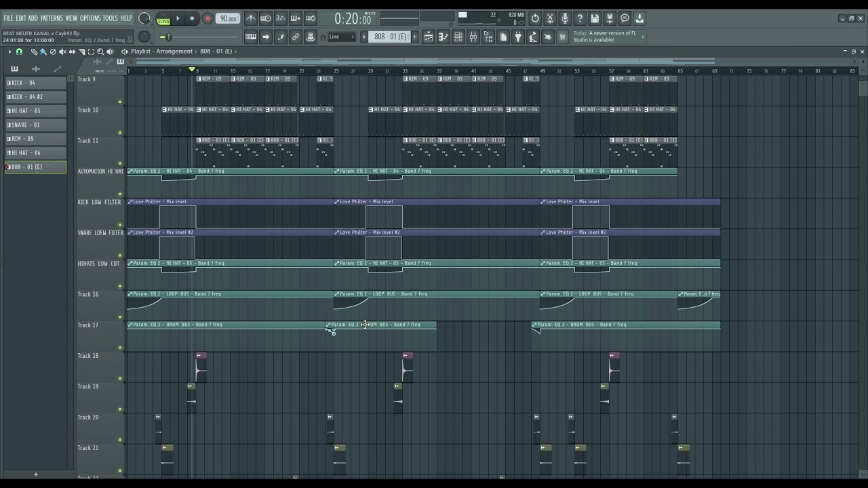Open the plugin picker plug icon
The height and width of the screenshot is (488, 868).
(518, 37)
